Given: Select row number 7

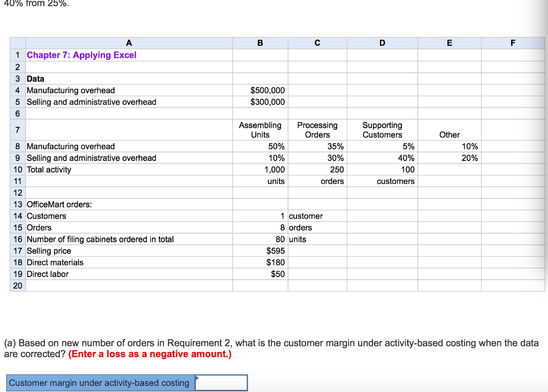Looking at the screenshot, I should point(17,130).
